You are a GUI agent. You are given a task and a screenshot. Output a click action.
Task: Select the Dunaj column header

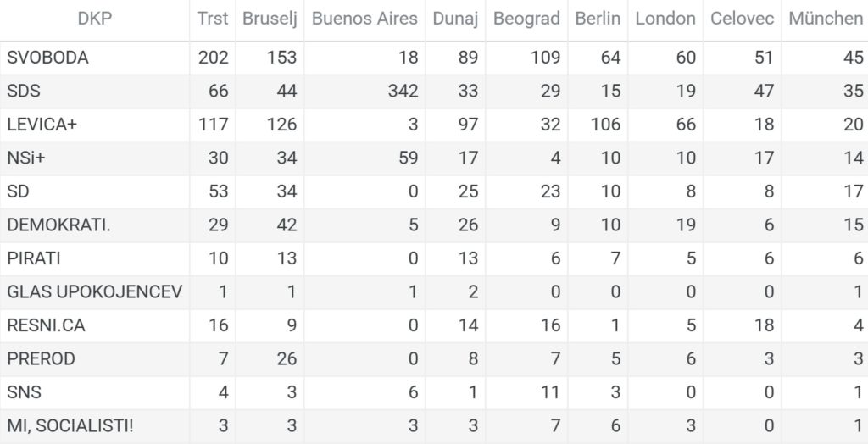455,19
